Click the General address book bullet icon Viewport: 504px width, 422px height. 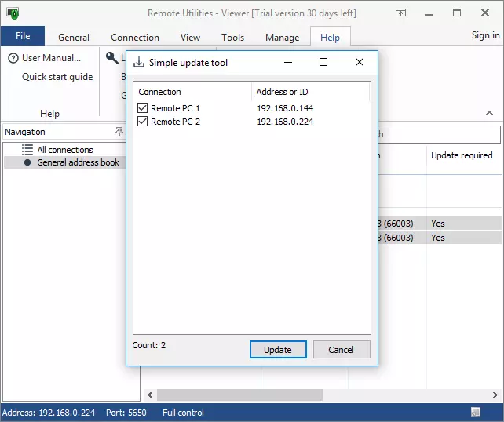[x=27, y=162]
